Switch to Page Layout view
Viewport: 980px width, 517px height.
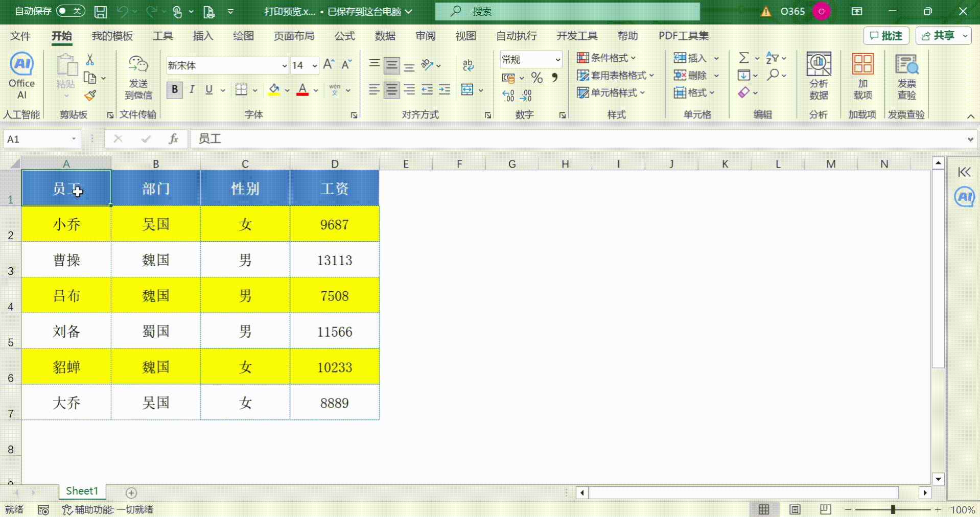coord(795,509)
